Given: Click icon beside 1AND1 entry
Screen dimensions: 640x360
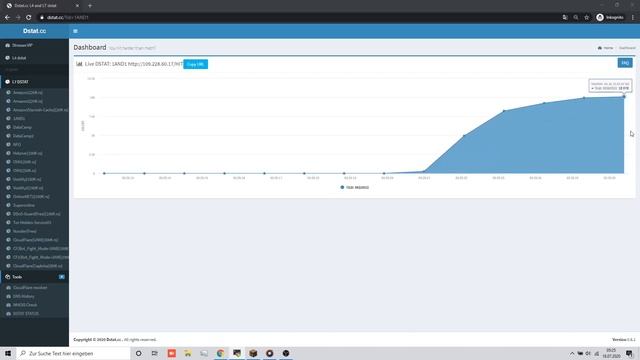Looking at the screenshot, I should [x=8, y=118].
